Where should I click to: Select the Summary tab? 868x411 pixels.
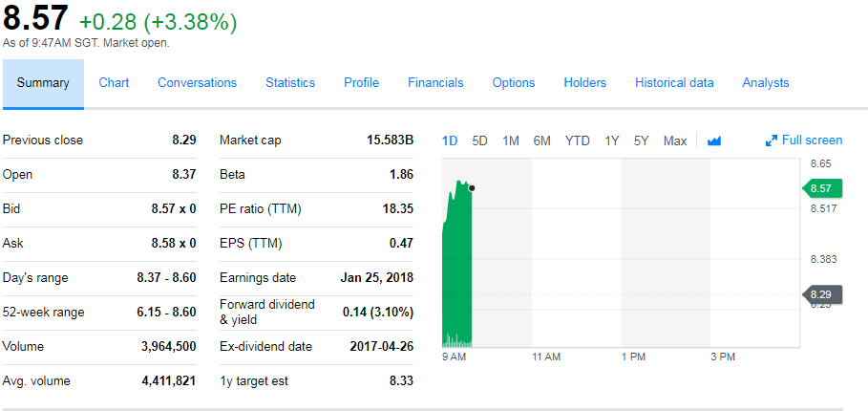tap(43, 83)
